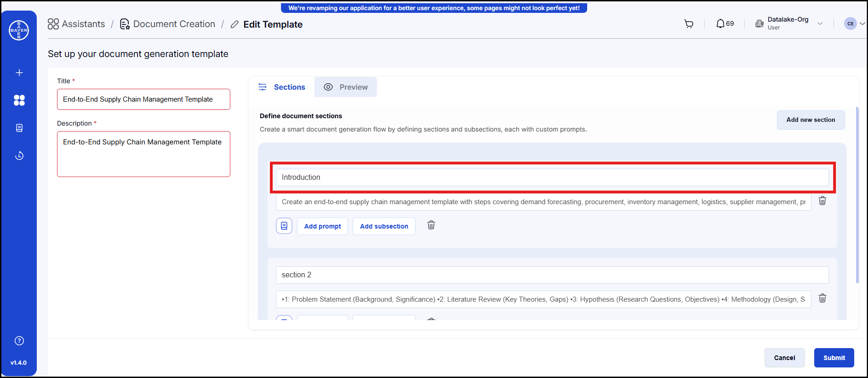Expand the Datalake-Org dropdown chevron
Image resolution: width=868 pixels, height=378 pixels.
coord(820,24)
